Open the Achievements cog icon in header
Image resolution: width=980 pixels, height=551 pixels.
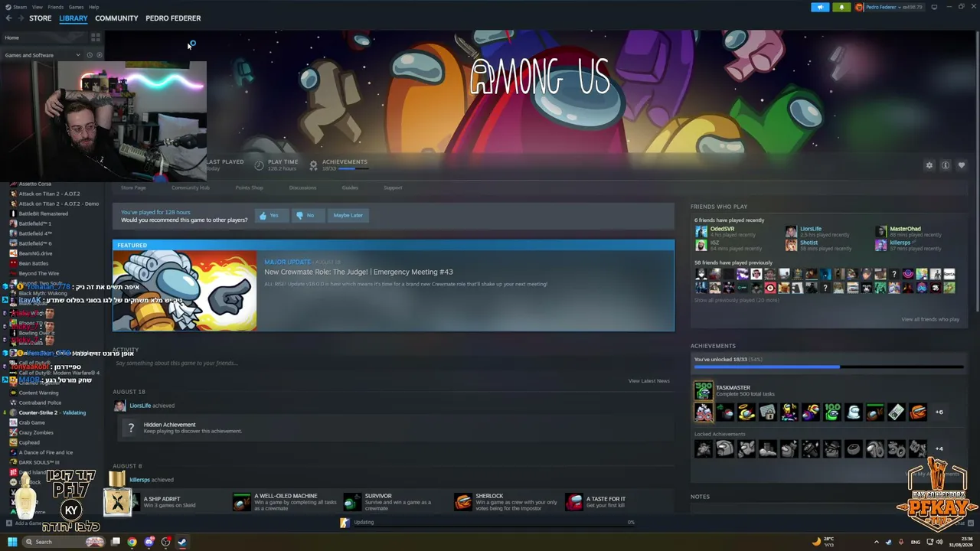(x=313, y=165)
